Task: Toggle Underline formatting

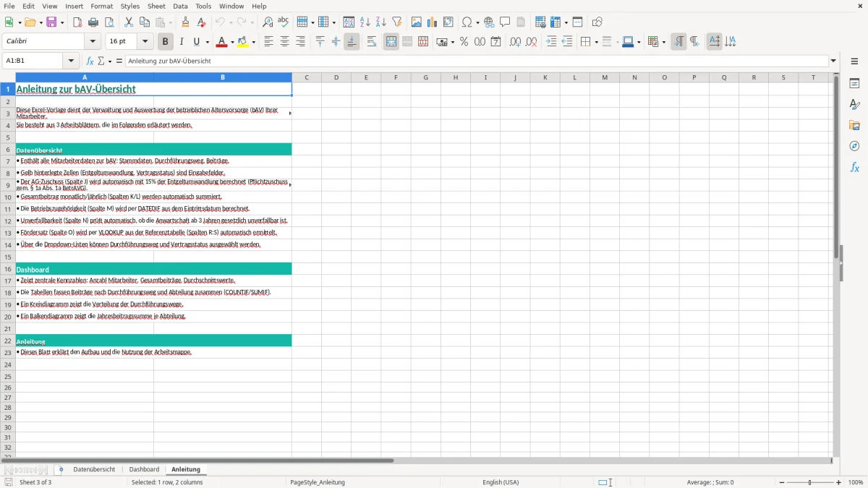Action: pos(197,42)
